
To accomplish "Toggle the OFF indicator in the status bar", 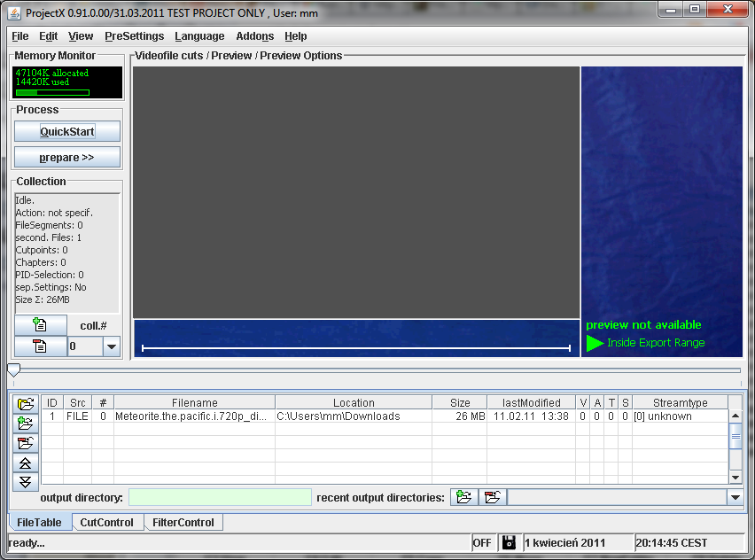I will click(482, 543).
